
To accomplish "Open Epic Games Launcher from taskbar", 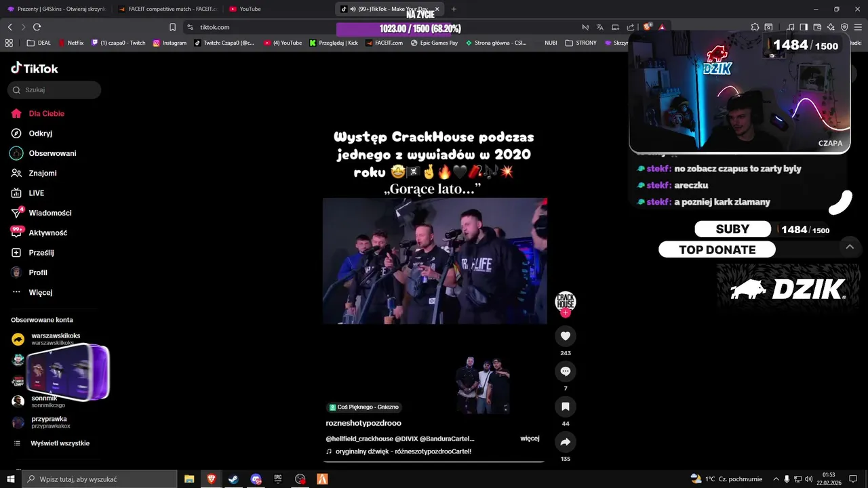I will click(x=278, y=479).
